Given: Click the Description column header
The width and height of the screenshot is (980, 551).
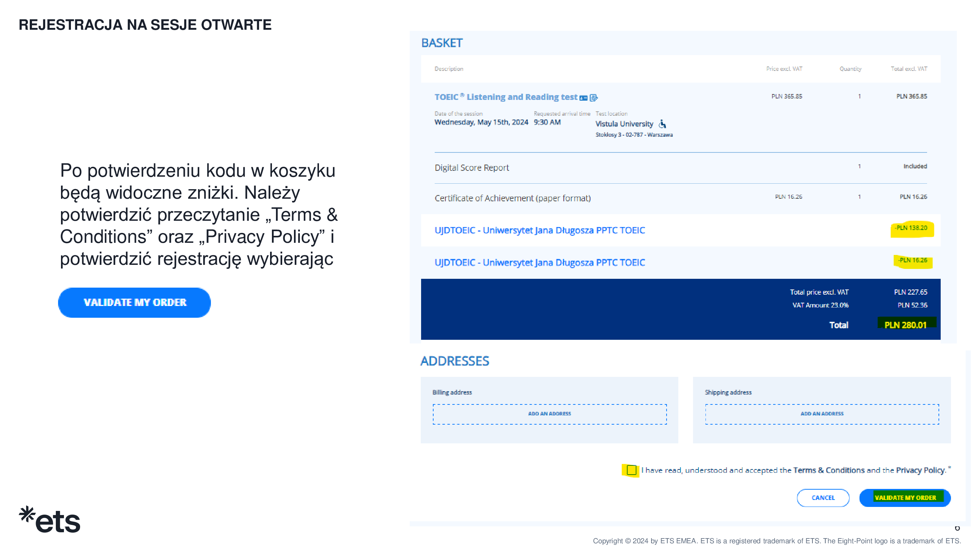Looking at the screenshot, I should (449, 69).
